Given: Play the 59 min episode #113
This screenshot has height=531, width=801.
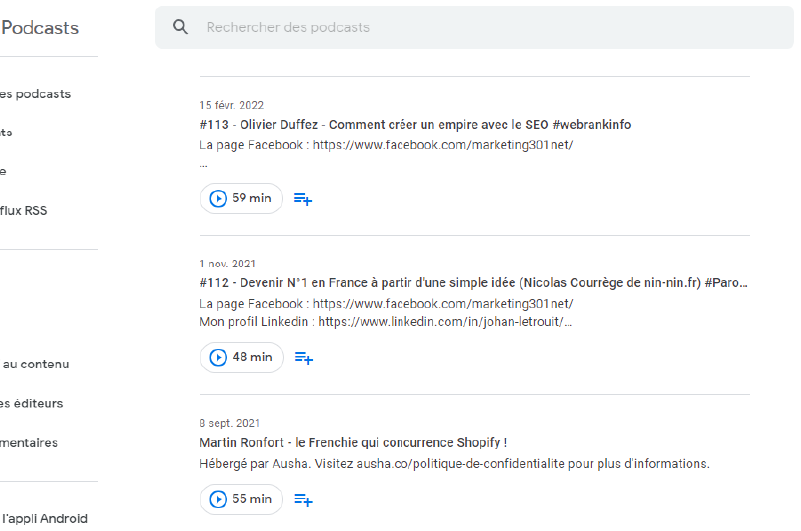Looking at the screenshot, I should pyautogui.click(x=241, y=198).
